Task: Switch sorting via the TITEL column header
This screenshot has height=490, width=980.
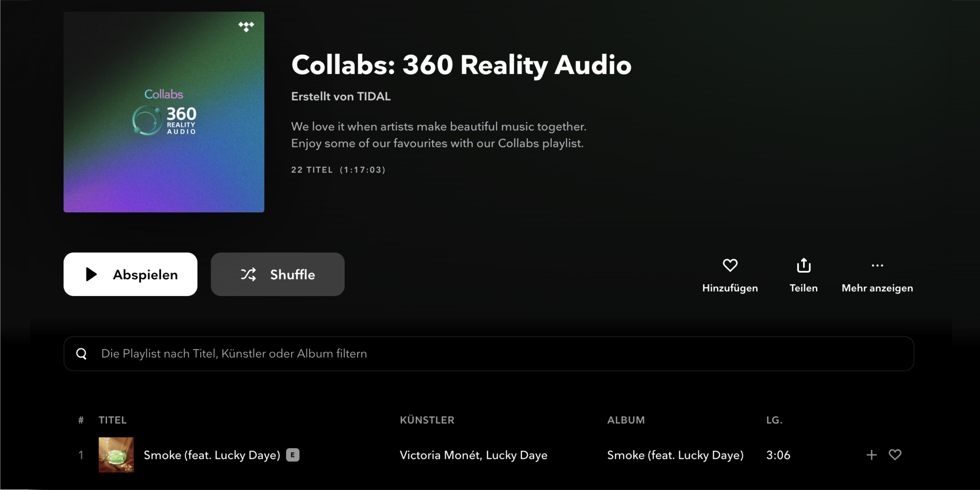Action: pos(112,420)
